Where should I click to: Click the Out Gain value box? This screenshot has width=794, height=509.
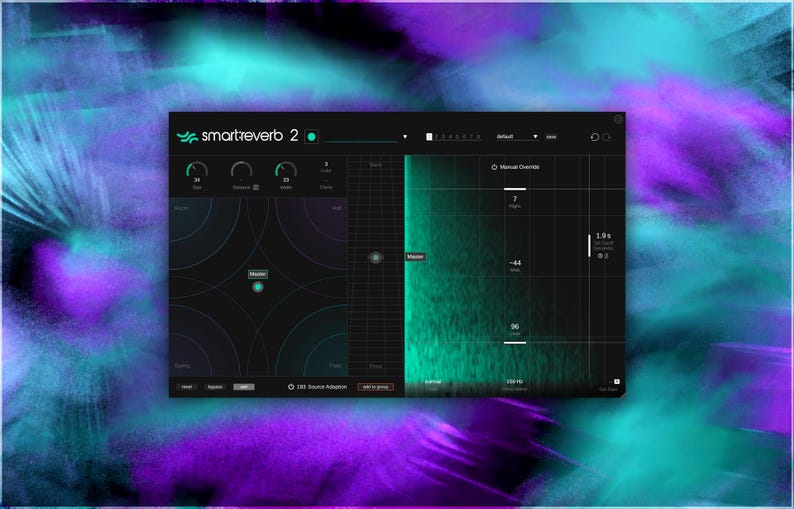617,382
